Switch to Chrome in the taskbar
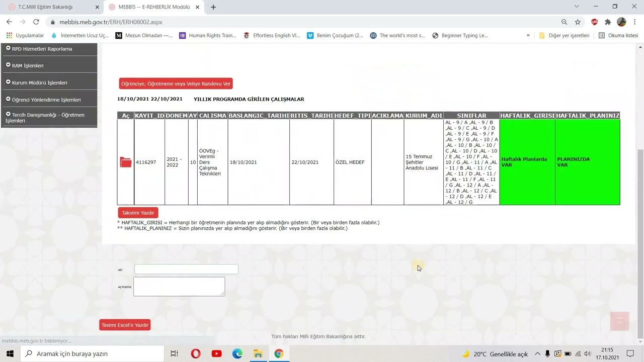 (279, 353)
